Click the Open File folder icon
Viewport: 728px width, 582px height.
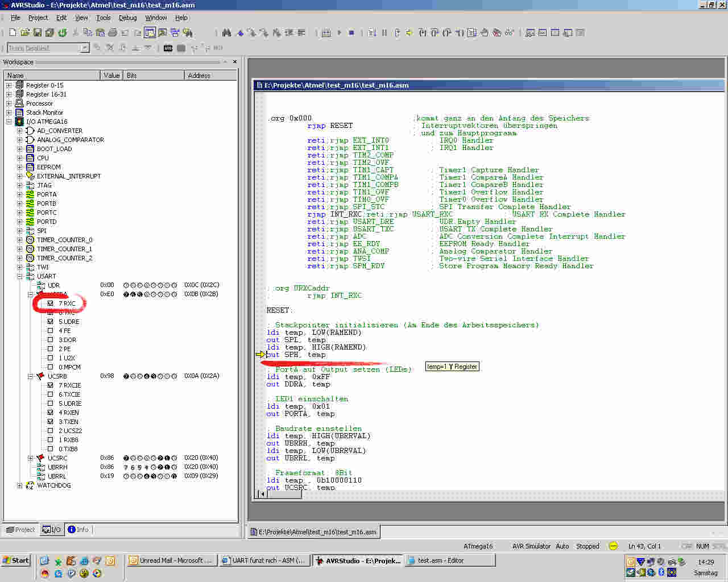[x=25, y=33]
